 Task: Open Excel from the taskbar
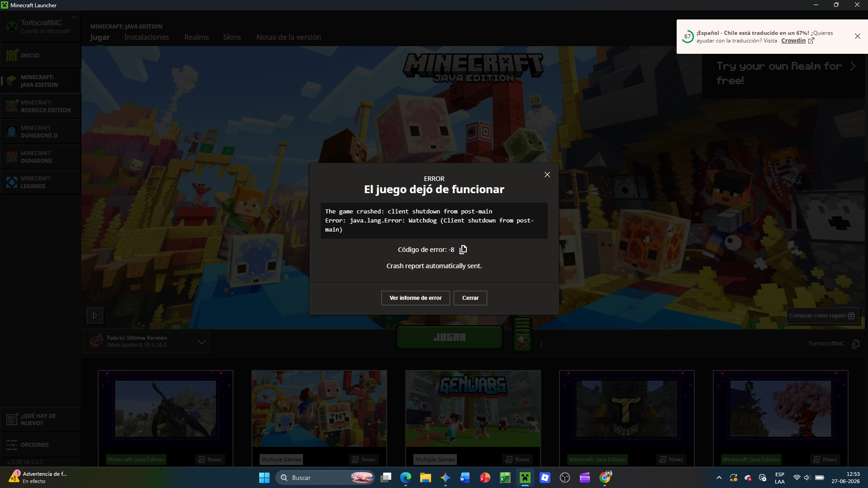[505, 478]
